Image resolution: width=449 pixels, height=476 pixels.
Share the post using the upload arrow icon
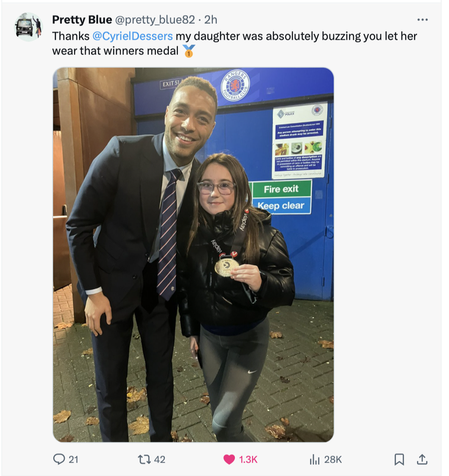(x=422, y=459)
